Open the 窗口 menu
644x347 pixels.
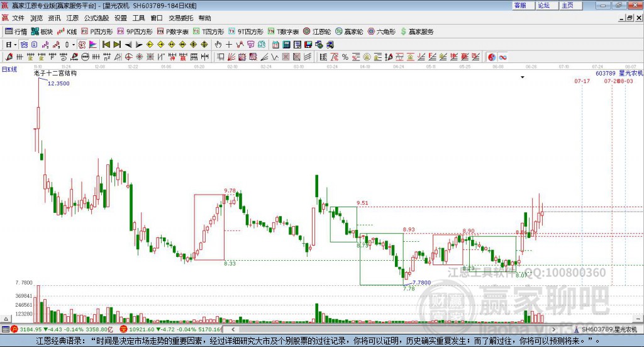point(157,18)
